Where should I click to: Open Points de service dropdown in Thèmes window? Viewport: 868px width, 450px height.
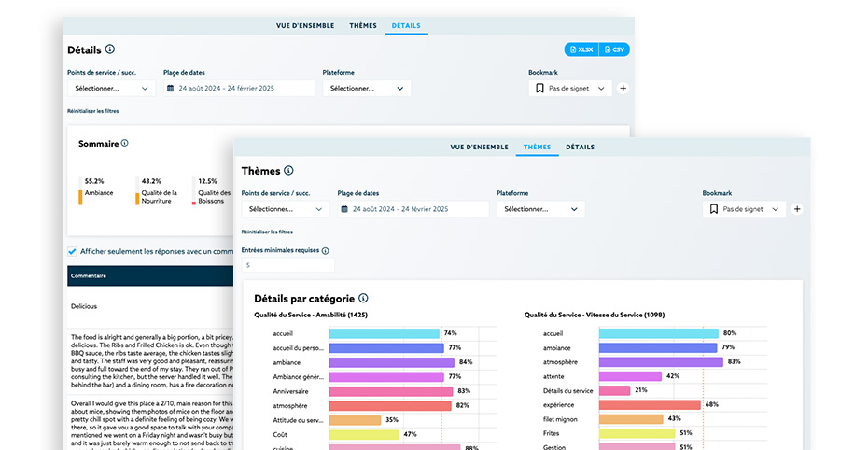coord(286,209)
